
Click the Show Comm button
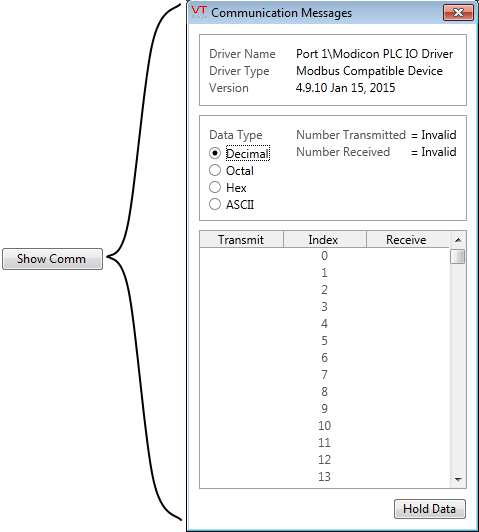click(x=52, y=259)
